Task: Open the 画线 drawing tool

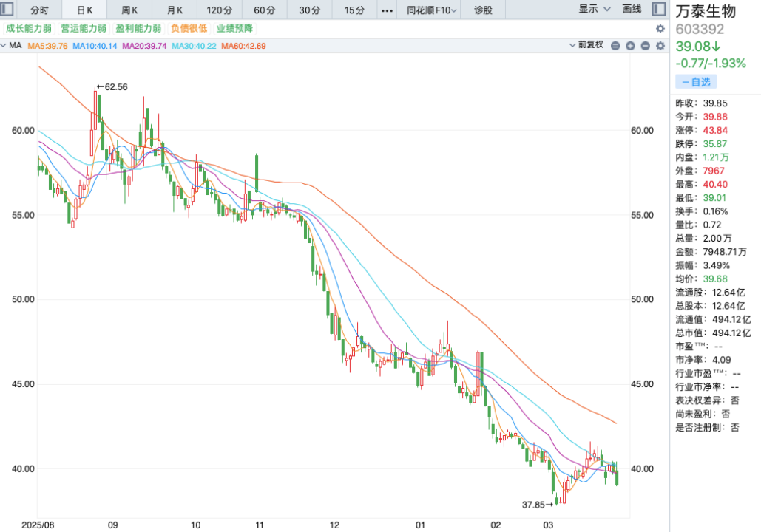Action: pos(630,10)
